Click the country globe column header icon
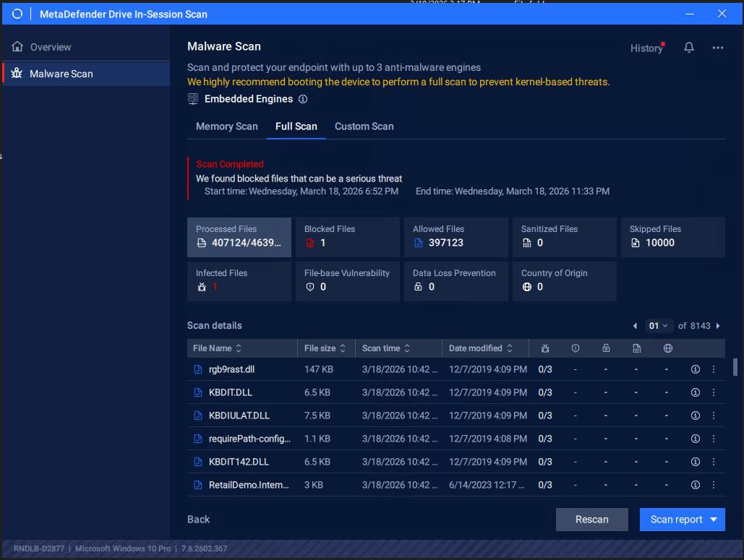 668,348
